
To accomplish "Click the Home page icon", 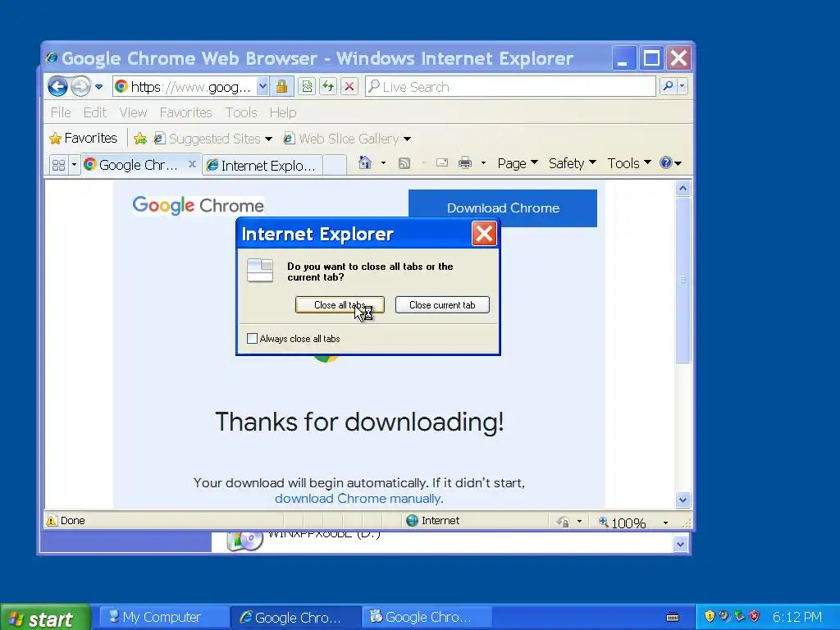I will (365, 163).
